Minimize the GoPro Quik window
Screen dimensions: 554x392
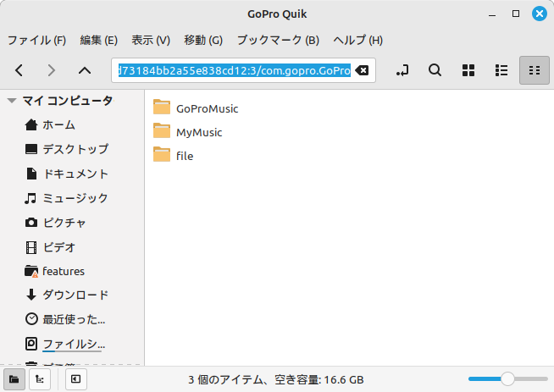pos(492,14)
